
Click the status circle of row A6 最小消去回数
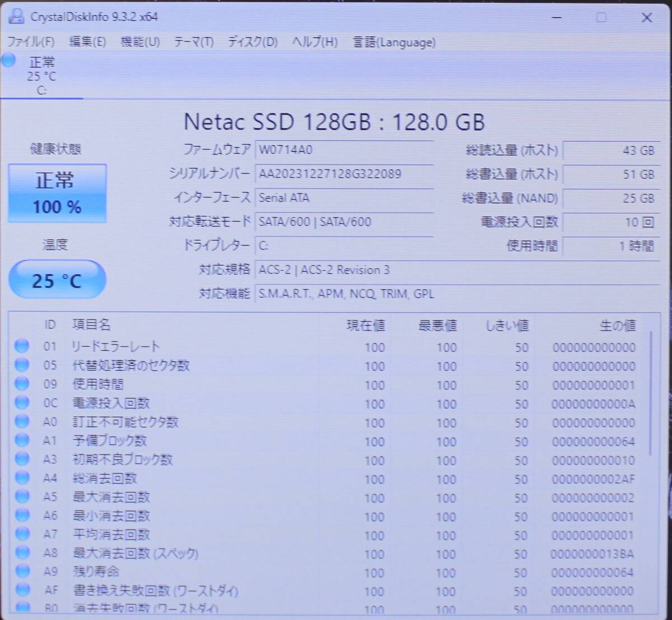tap(22, 515)
